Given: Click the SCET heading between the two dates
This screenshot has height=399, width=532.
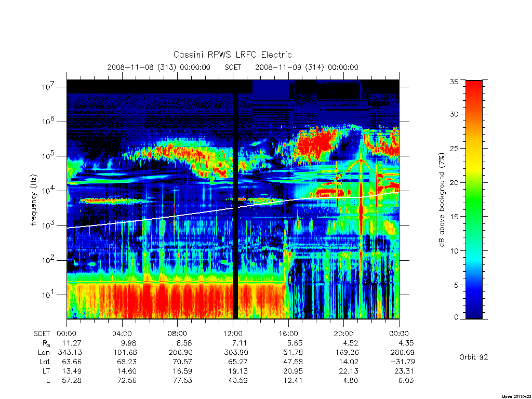Looking at the screenshot, I should tap(233, 67).
